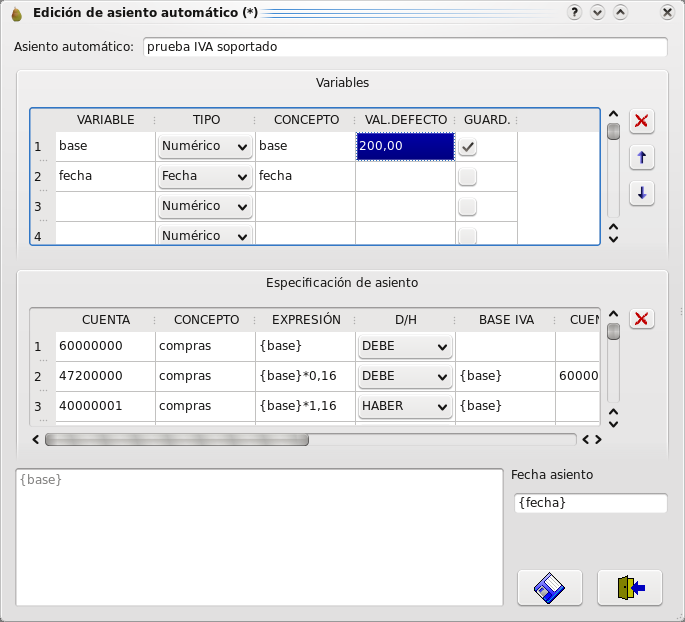Screen dimensions: 685x622
Task: Select the compras concept cell for 60000000
Action: [205, 346]
